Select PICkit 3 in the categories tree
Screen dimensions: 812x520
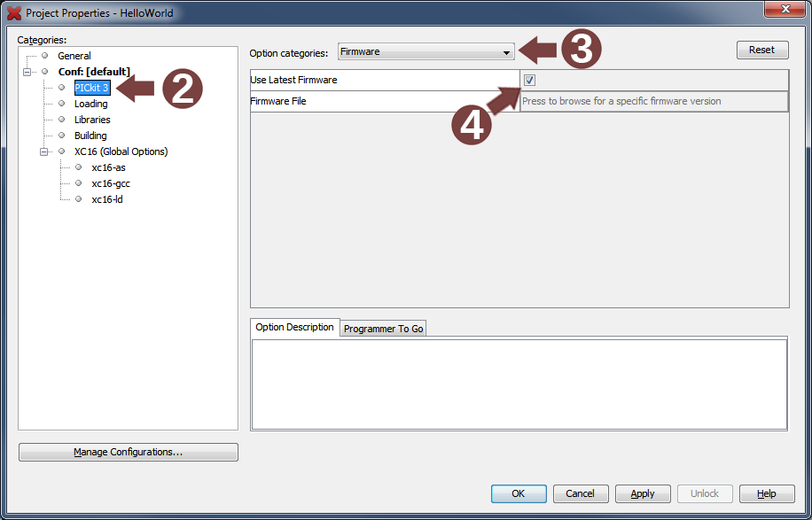pos(91,88)
